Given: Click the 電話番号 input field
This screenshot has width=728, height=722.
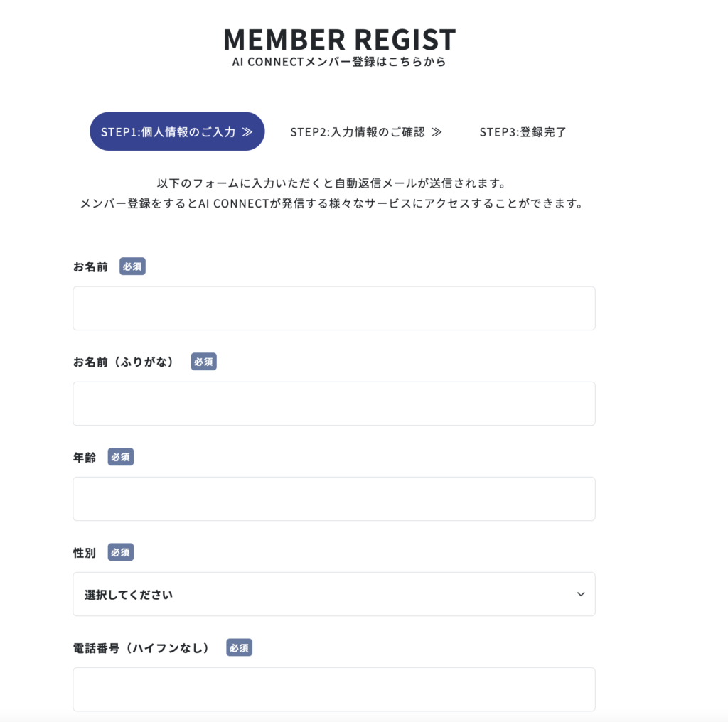Looking at the screenshot, I should point(333,689).
